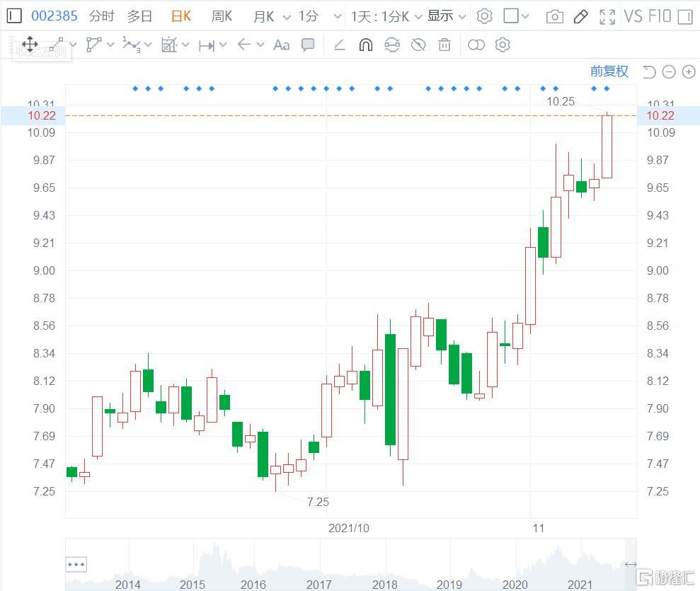Switch to 多日 multi-day view
The height and width of the screenshot is (591, 700).
pyautogui.click(x=139, y=16)
